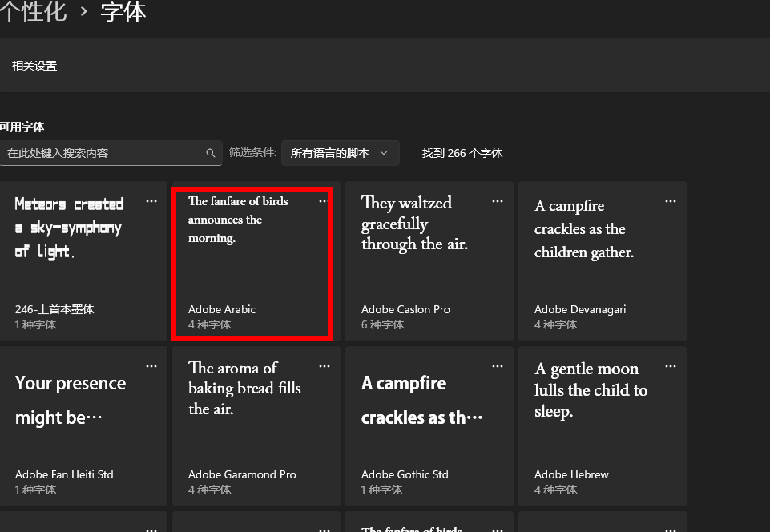
Task: Go back to 个性化 breadcrumb
Action: point(34,12)
